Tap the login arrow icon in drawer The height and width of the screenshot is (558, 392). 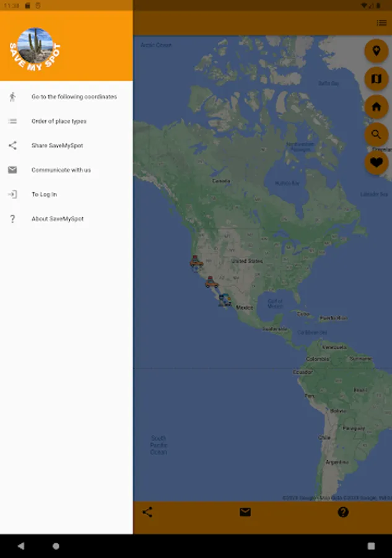pos(12,194)
